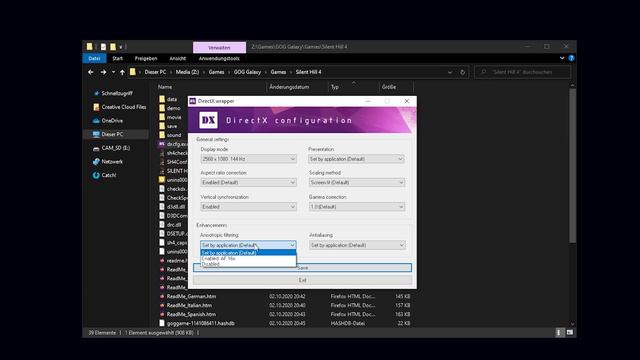Select the movie folder icon
The width and height of the screenshot is (640, 360).
pyautogui.click(x=162, y=117)
